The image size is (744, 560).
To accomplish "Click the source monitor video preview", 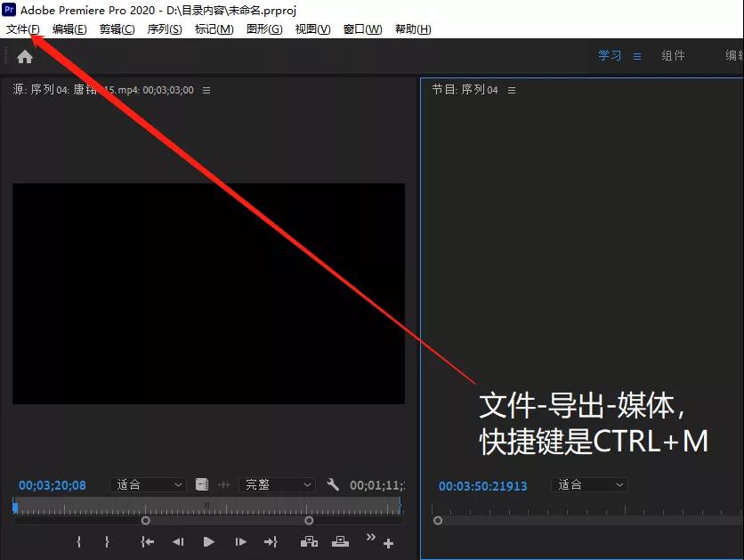I will click(x=209, y=294).
